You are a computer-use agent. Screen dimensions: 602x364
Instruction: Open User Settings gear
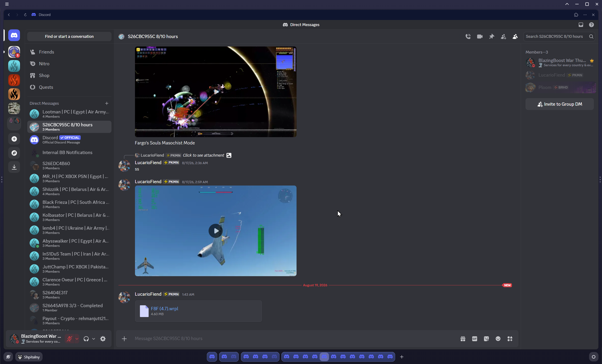[x=103, y=339]
